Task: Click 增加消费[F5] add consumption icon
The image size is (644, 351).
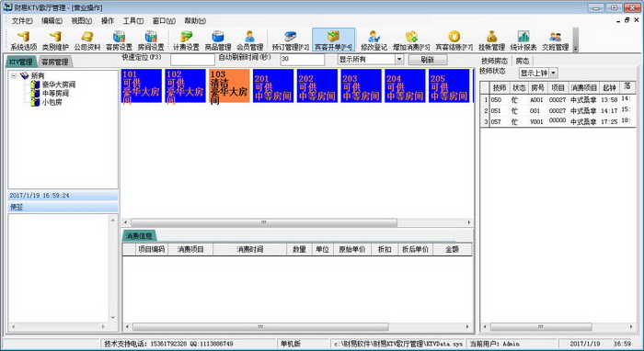Action: (x=411, y=40)
